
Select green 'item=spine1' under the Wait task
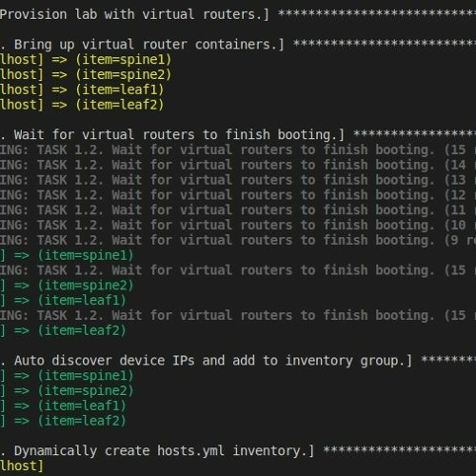pyautogui.click(x=67, y=255)
